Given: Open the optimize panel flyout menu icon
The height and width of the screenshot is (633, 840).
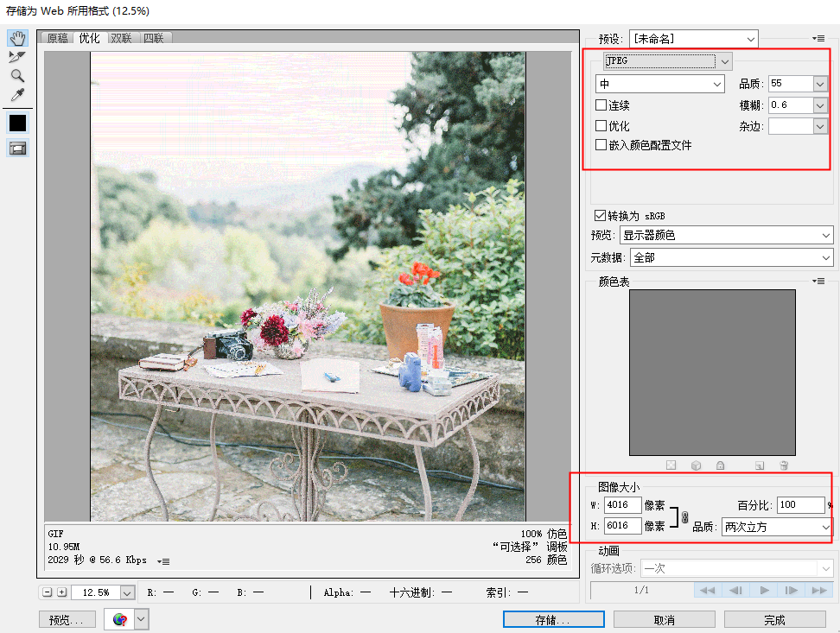Looking at the screenshot, I should [x=818, y=39].
